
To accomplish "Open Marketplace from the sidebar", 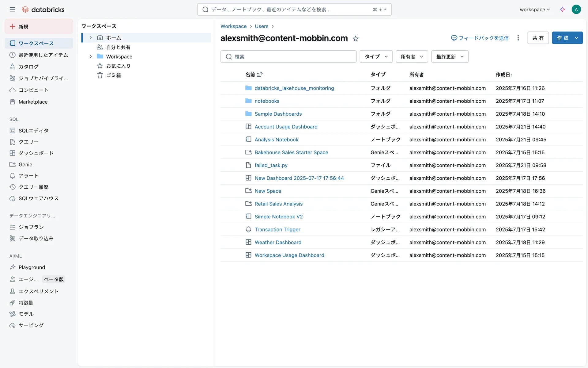I will [33, 102].
